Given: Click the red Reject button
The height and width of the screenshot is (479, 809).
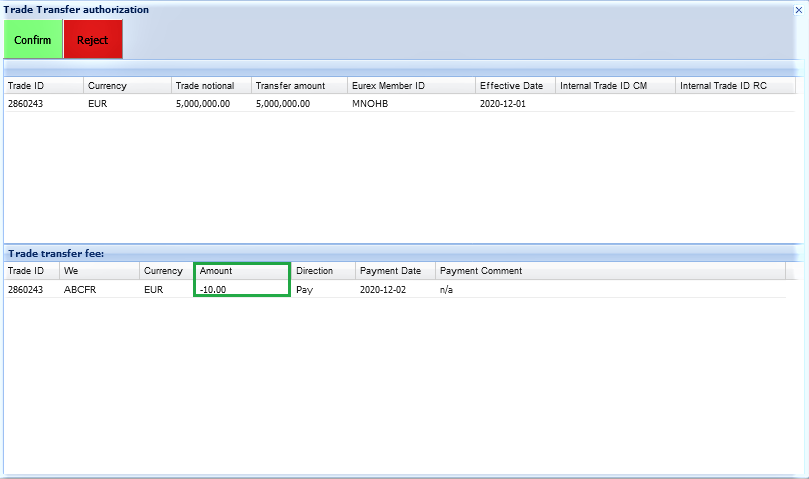Looking at the screenshot, I should [x=93, y=40].
